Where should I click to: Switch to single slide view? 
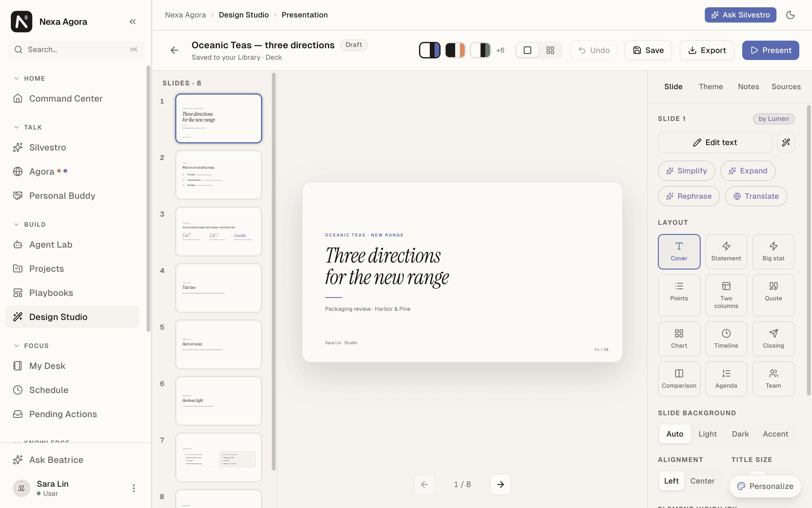(527, 50)
